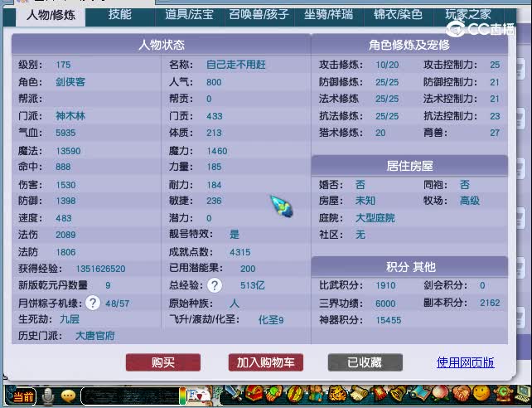Click the tiger head icon

coord(337,394)
